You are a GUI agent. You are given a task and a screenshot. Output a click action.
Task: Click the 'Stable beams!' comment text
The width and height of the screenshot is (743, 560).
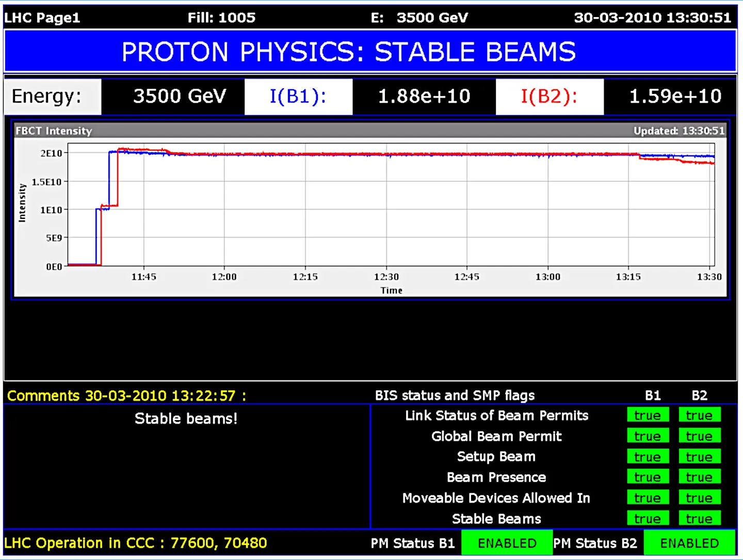186,419
